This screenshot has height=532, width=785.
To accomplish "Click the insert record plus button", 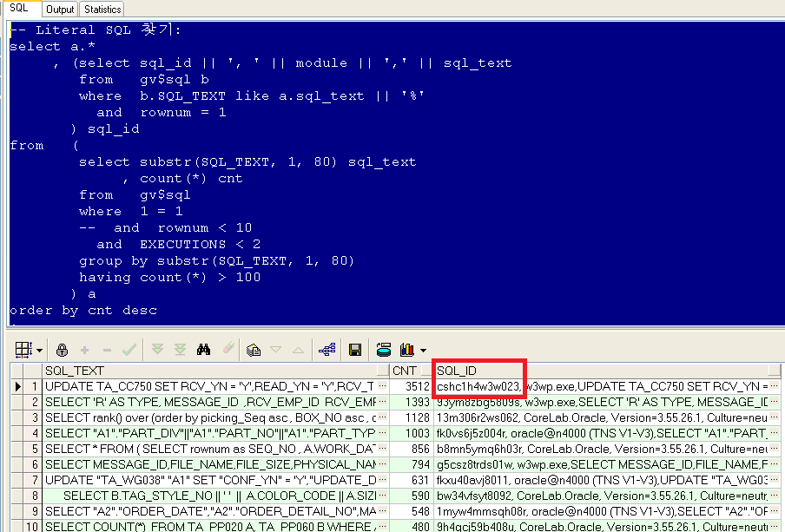I will pos(84,350).
